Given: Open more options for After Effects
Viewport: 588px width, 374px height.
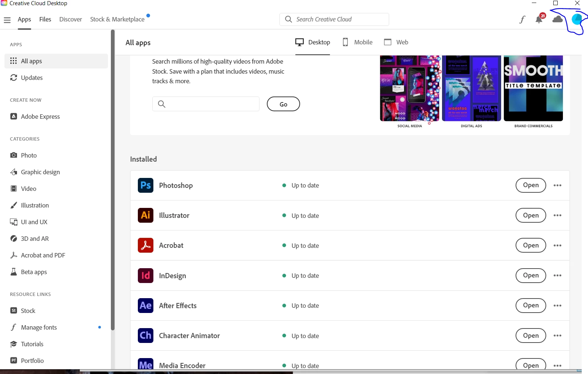Looking at the screenshot, I should click(557, 306).
